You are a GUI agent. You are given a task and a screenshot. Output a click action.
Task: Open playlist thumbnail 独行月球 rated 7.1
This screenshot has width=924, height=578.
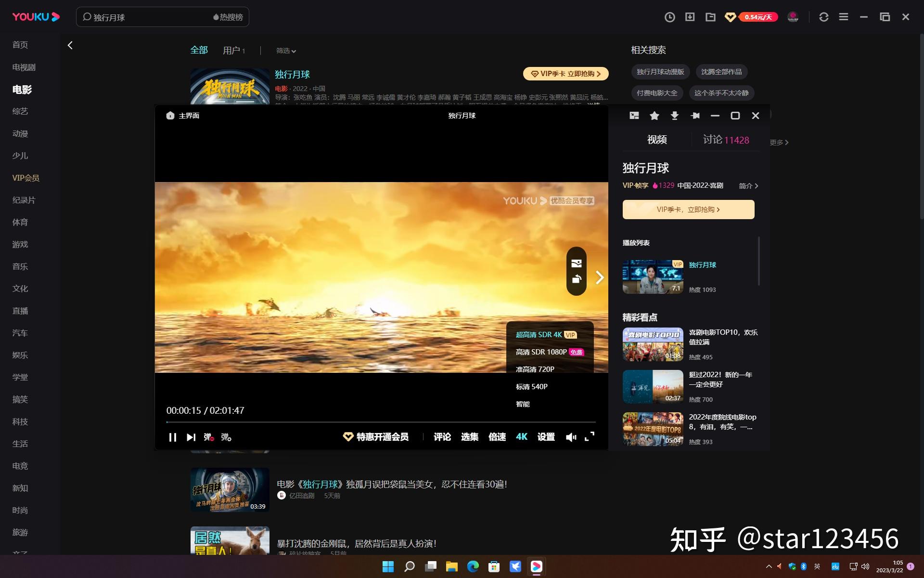pos(653,277)
